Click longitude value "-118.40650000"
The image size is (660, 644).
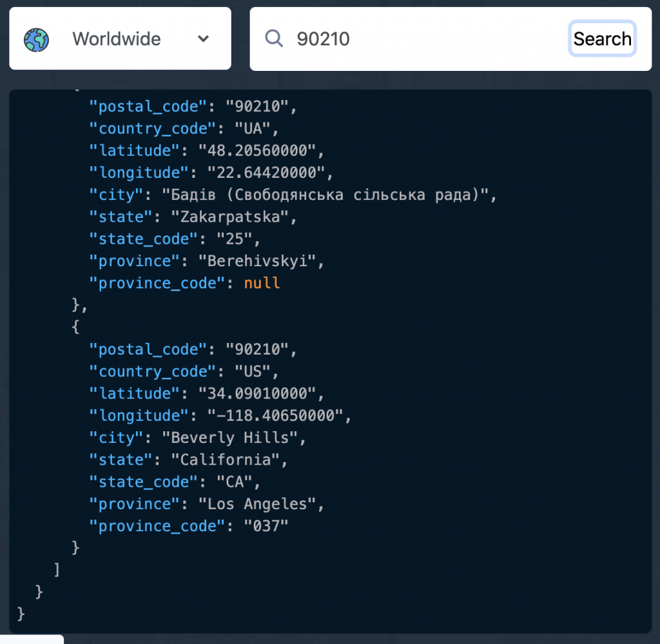pos(275,415)
